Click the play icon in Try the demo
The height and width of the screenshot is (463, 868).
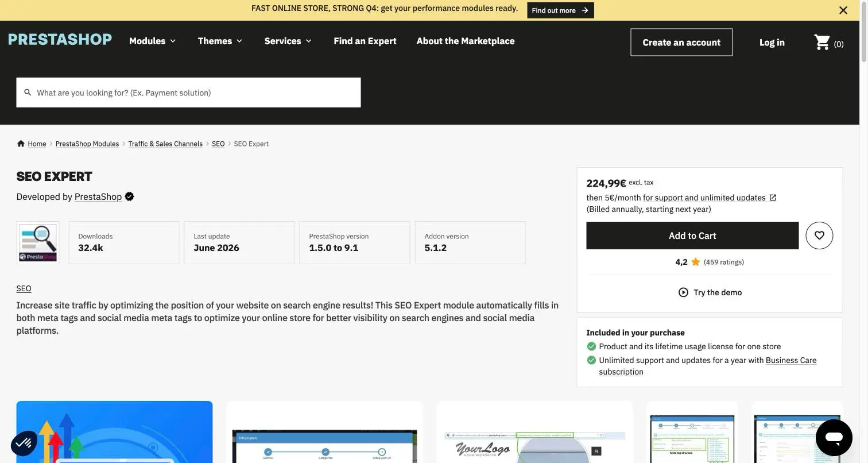pos(683,292)
